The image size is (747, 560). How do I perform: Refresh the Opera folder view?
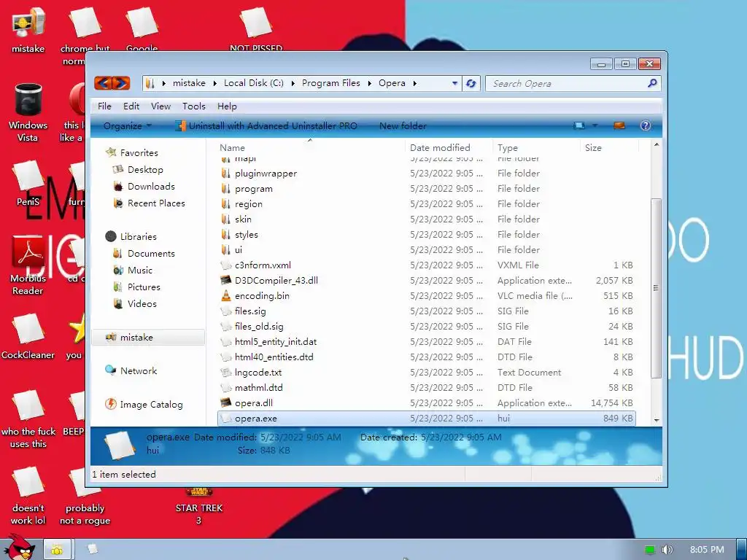coord(471,83)
